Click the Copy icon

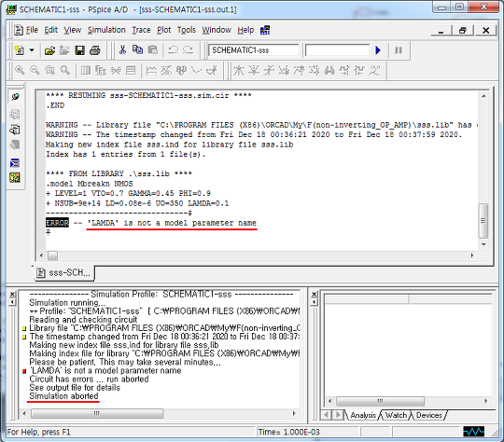click(137, 49)
